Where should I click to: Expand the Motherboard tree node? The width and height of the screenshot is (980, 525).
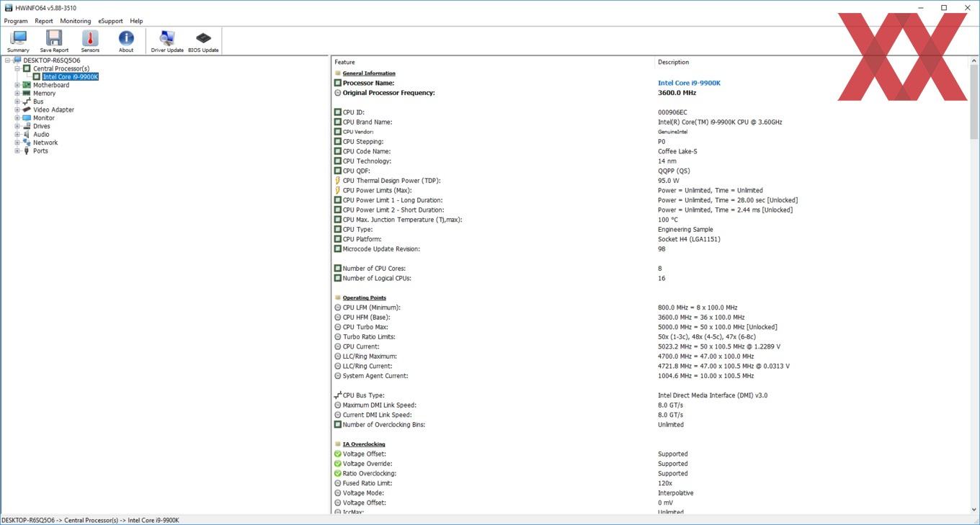tap(17, 85)
